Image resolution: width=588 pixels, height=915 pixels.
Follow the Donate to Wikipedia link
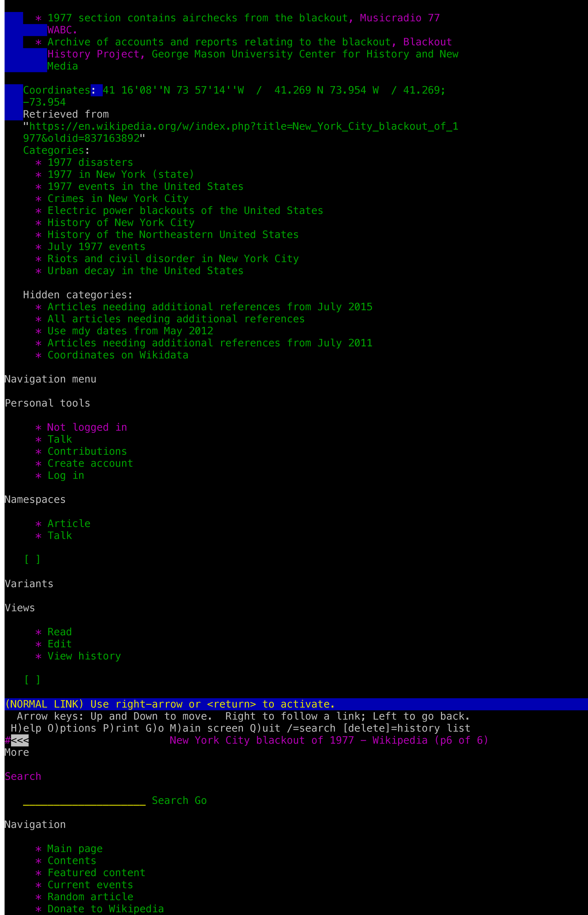click(106, 909)
